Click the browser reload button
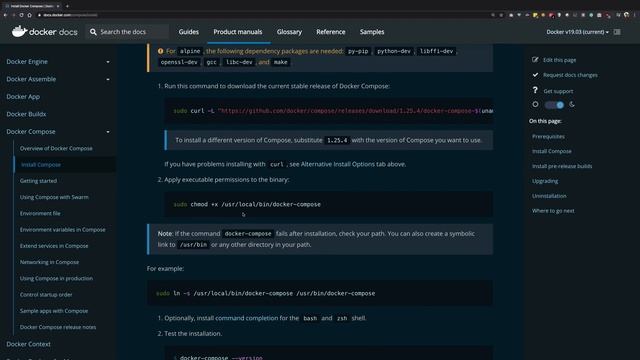The height and width of the screenshot is (360, 640). tap(21, 15)
